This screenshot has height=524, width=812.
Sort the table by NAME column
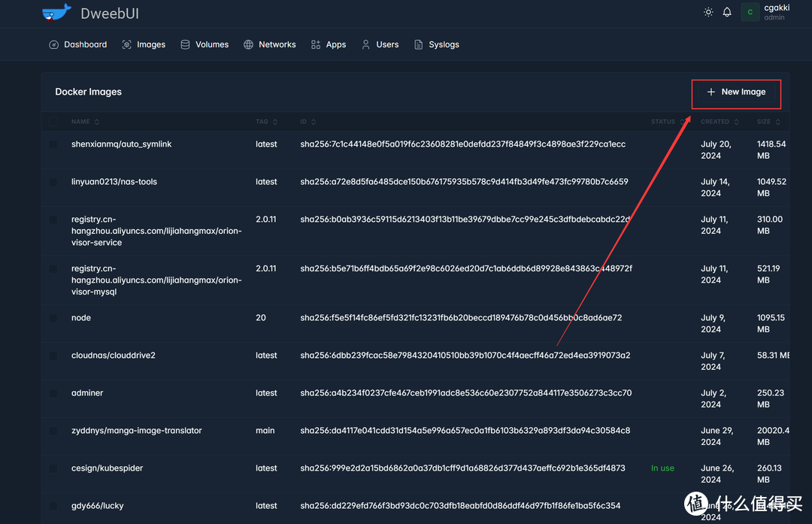(86, 122)
